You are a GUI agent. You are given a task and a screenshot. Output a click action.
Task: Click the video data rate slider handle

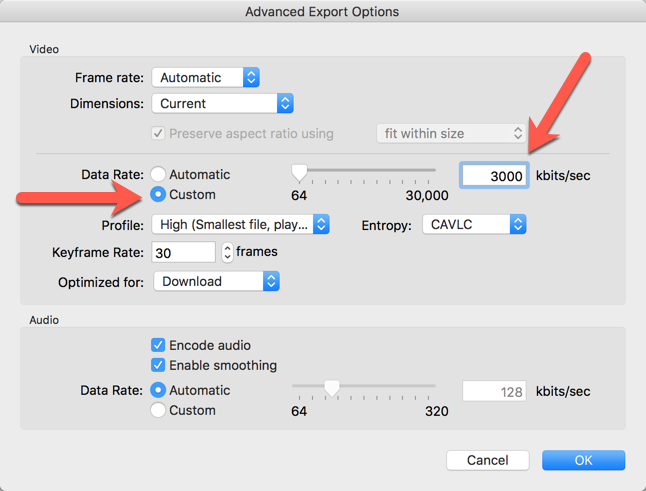(299, 171)
